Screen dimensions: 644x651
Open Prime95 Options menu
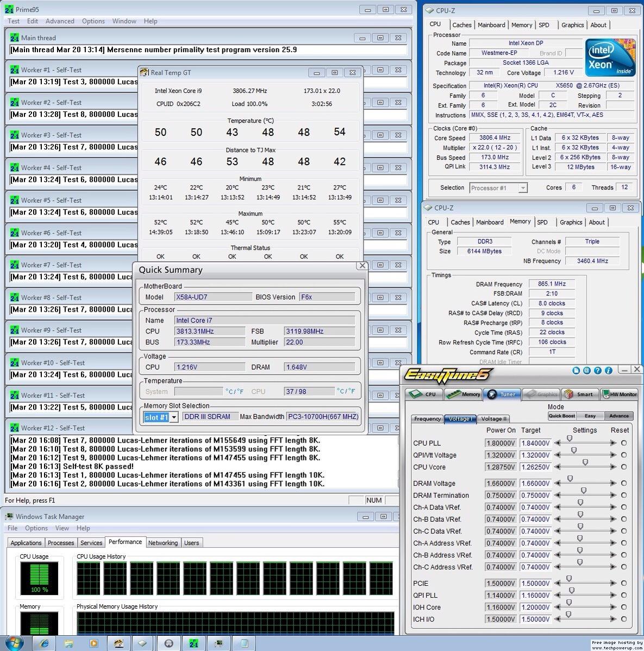(93, 21)
